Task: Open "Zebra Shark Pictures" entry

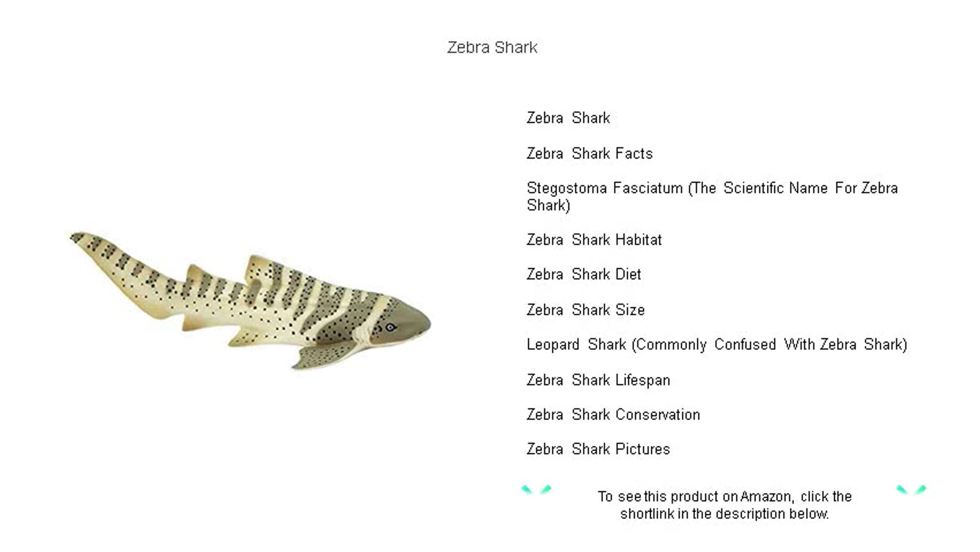Action: 598,449
